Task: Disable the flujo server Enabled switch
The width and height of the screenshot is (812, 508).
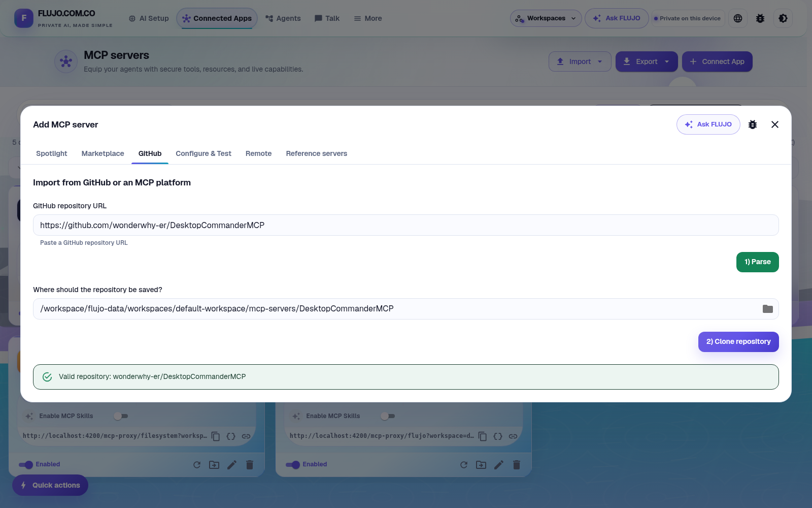Action: tap(293, 465)
